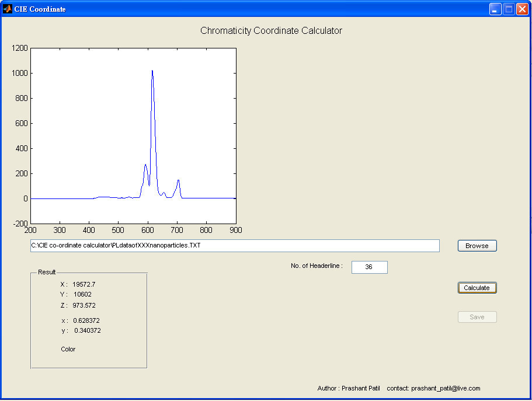532x401 pixels.
Task: Click the contact email prashant_patil@live.com
Action: 446,388
